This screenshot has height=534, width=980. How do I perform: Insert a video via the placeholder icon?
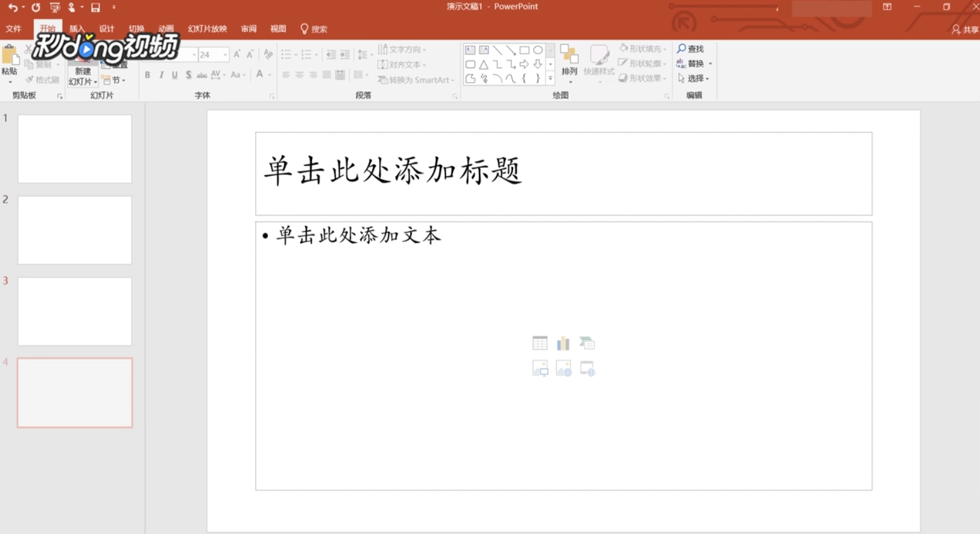point(586,368)
